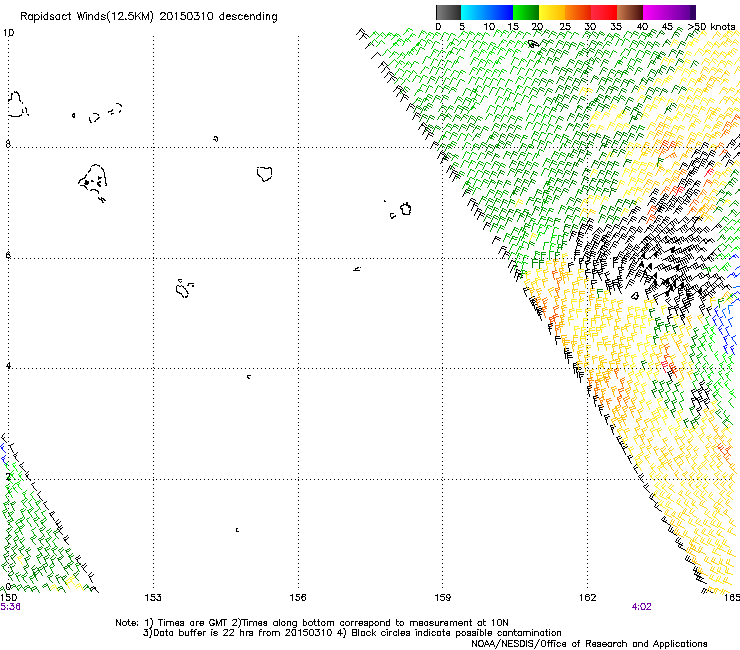
Task: Pick the brown 35–40 knots legend segment
Action: (x=630, y=12)
